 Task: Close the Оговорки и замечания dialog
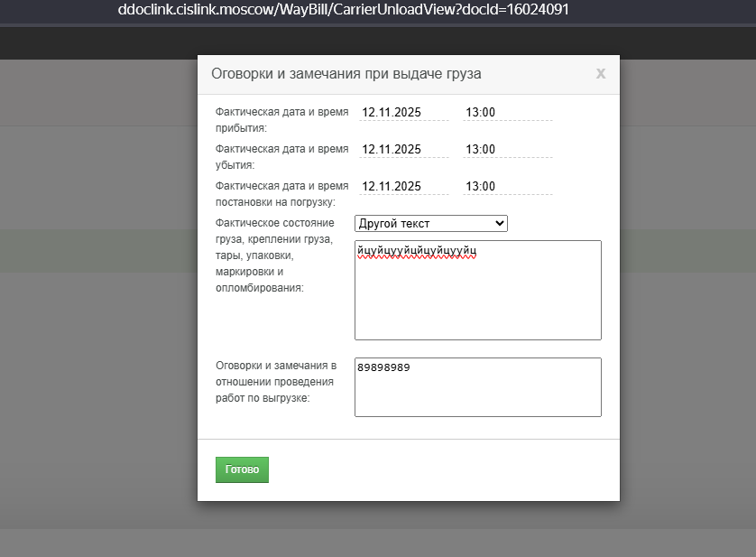click(600, 74)
